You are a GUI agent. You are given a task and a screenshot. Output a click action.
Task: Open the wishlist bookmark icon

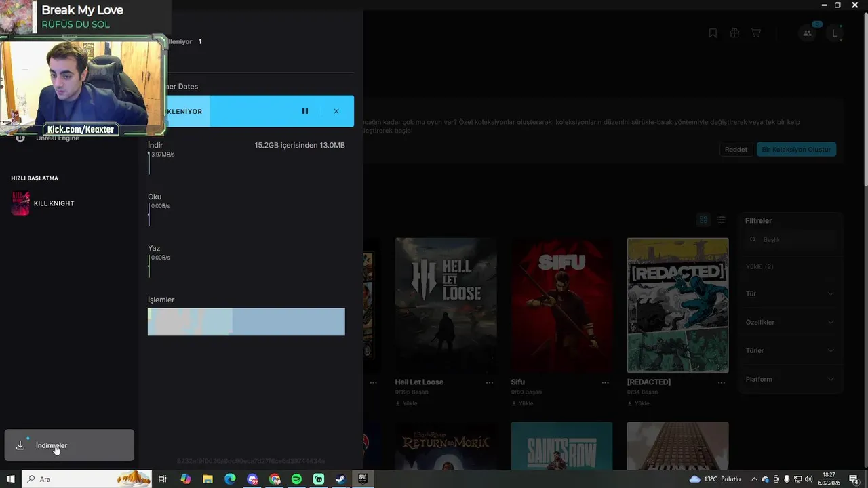pyautogui.click(x=713, y=33)
